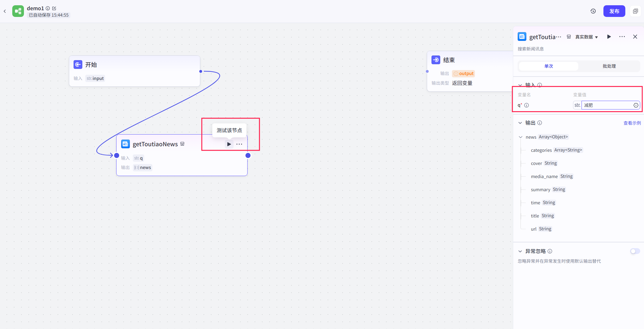This screenshot has height=329, width=644.
Task: Click the 结束 node's input port
Action: [427, 71]
